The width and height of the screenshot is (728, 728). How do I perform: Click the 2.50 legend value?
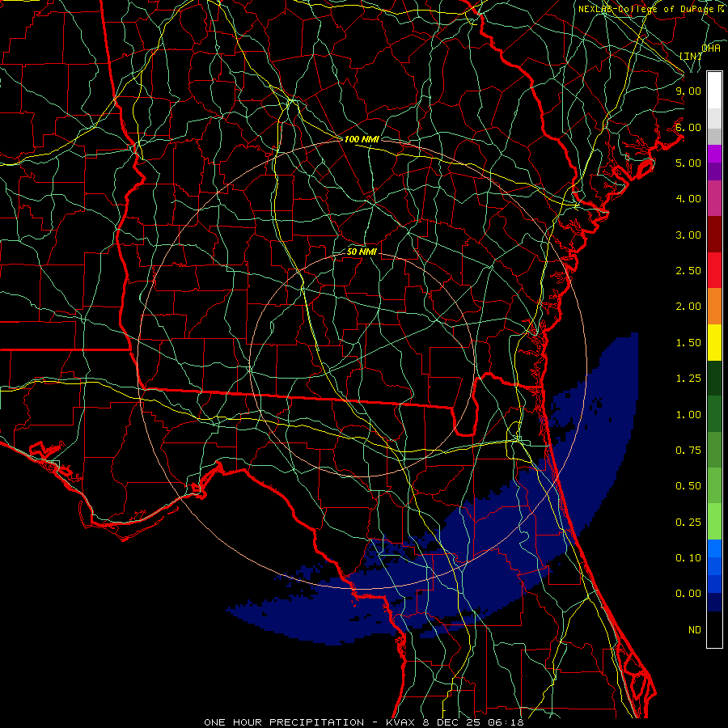(688, 271)
